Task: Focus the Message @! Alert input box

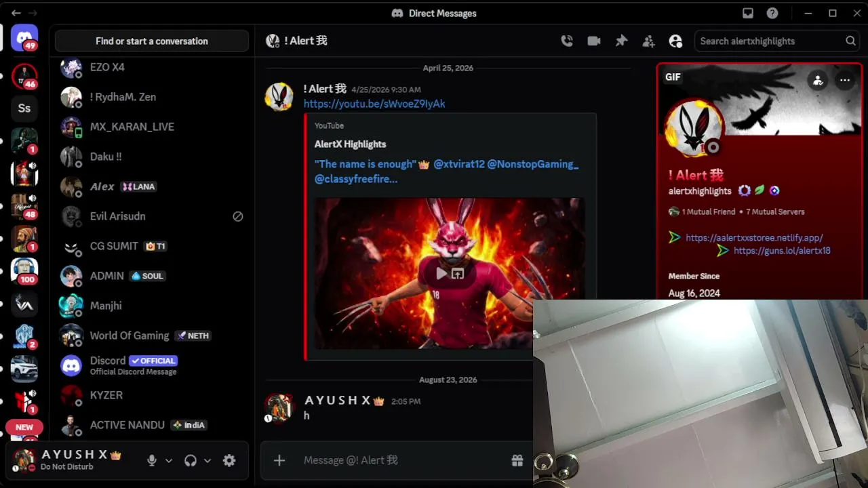Action: (400, 460)
